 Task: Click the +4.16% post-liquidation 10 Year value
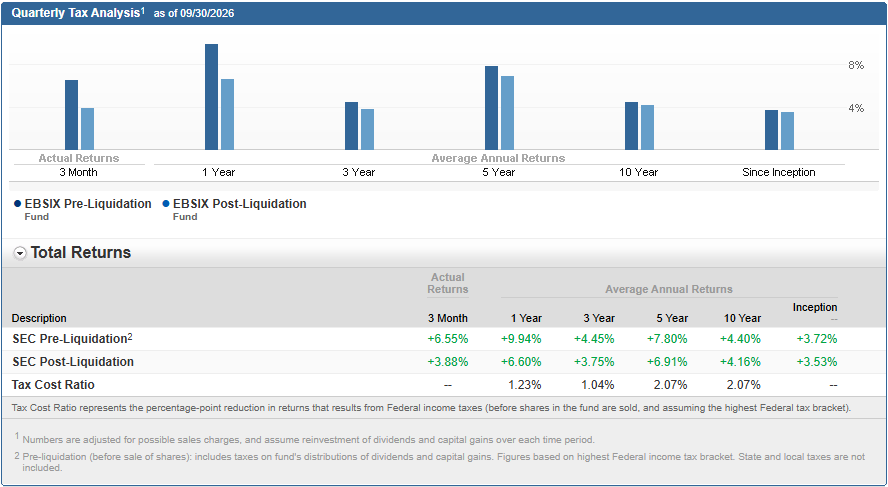pos(740,362)
